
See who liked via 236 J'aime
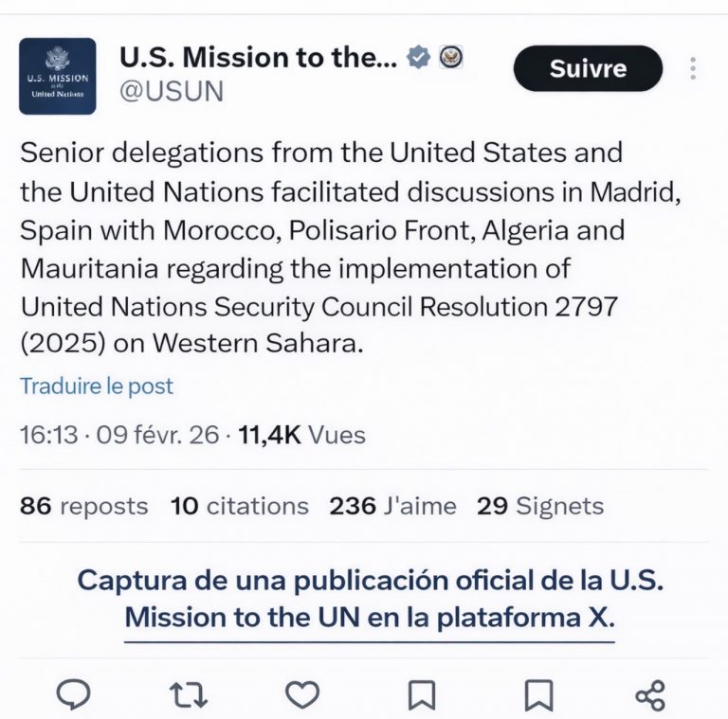(392, 506)
